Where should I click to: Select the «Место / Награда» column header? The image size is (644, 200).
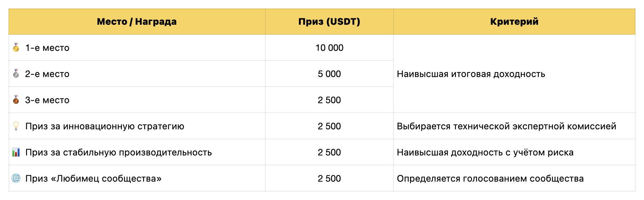tap(137, 22)
